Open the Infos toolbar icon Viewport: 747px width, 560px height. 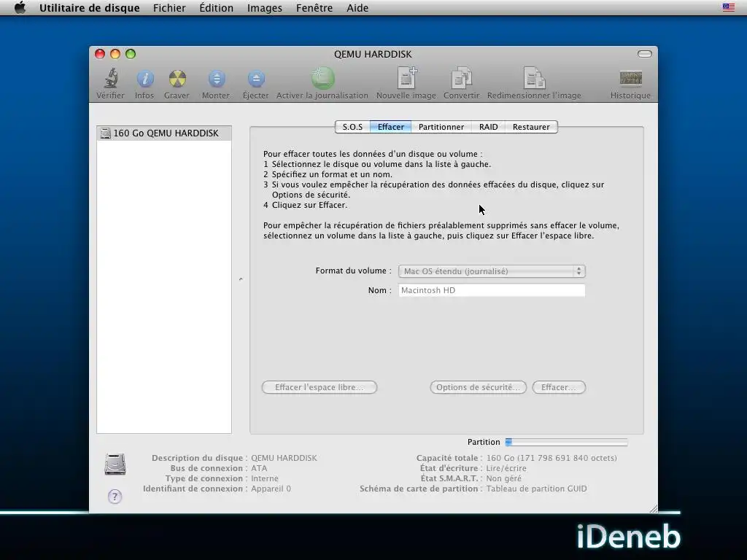point(145,79)
